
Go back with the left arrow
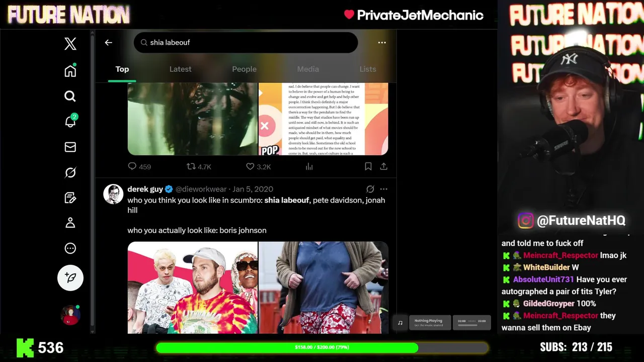coord(108,43)
